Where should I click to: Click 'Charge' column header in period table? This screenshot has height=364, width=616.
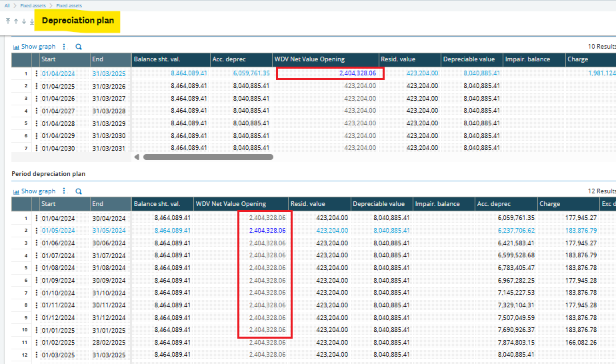click(x=549, y=204)
